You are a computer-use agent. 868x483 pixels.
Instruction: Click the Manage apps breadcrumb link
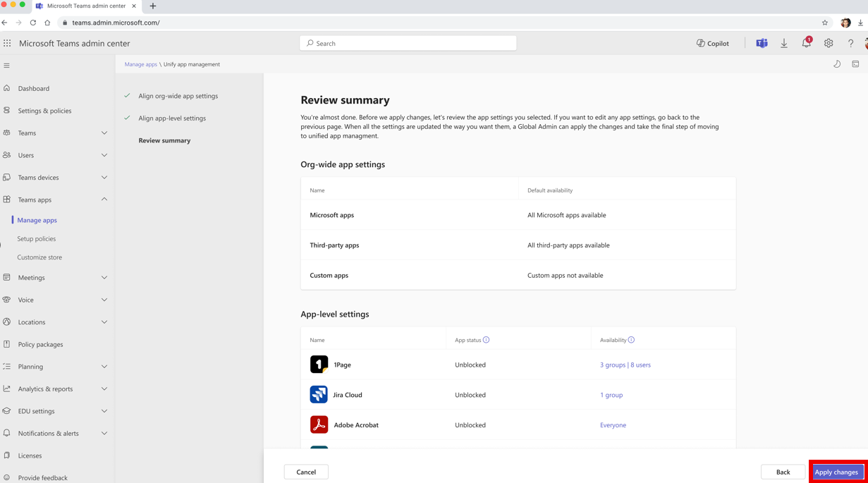pyautogui.click(x=141, y=64)
